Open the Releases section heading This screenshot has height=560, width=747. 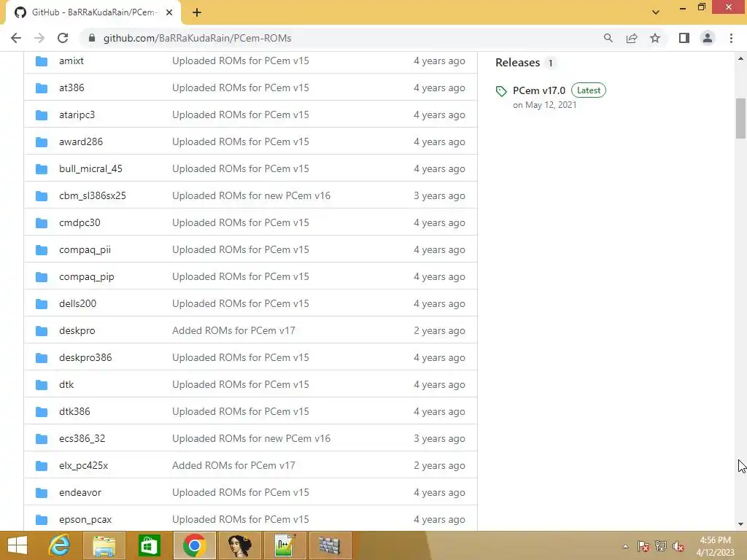pos(518,63)
